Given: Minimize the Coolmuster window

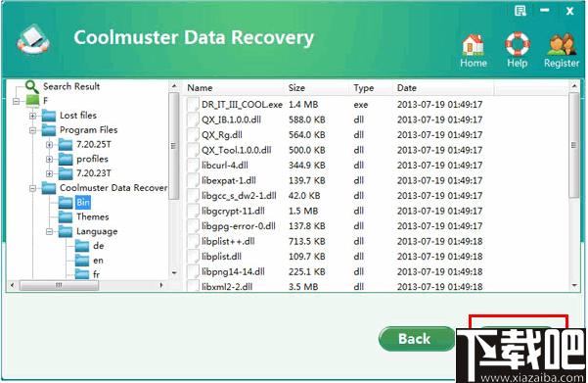Looking at the screenshot, I should click(x=545, y=11).
